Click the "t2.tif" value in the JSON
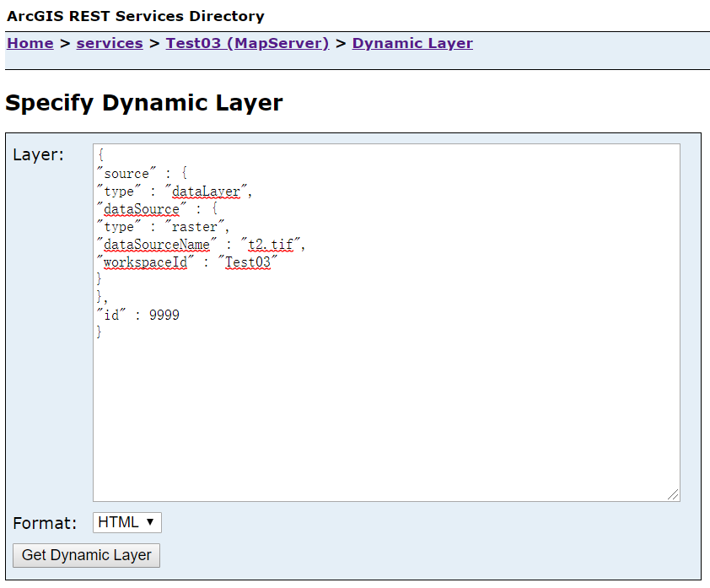The width and height of the screenshot is (710, 588). pyautogui.click(x=271, y=245)
